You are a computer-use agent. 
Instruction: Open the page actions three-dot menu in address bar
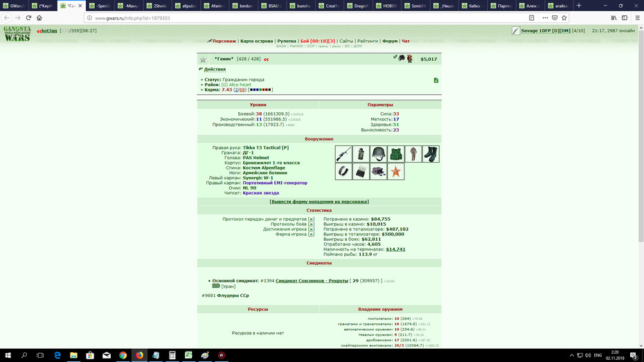545,17
